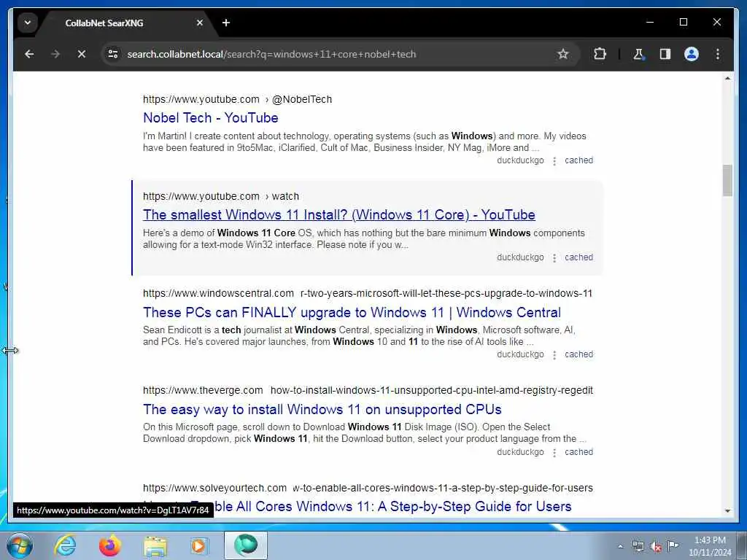The height and width of the screenshot is (560, 747).
Task: Open cached link for Nobel Tech result
Action: coord(578,160)
